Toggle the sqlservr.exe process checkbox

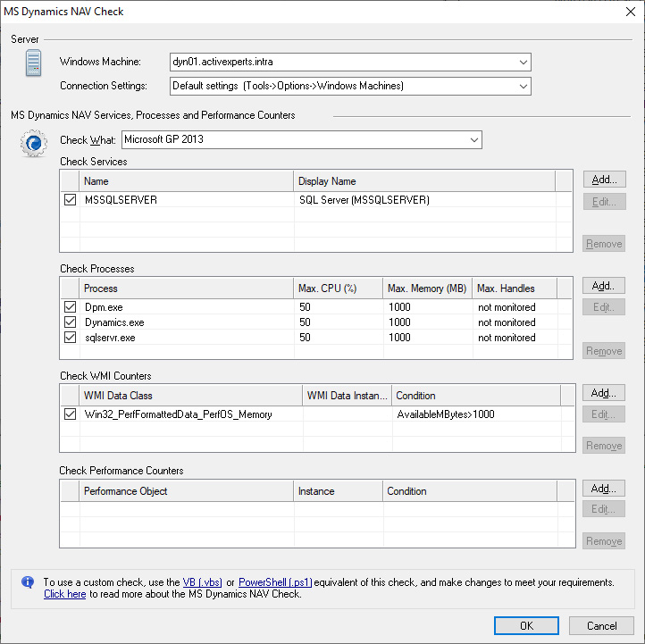coord(71,338)
